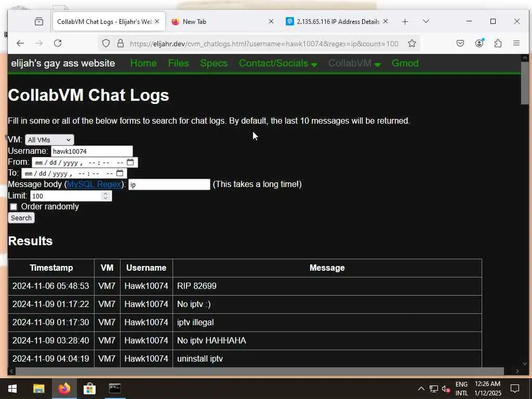Expand the Contact/Socials dropdown menu
The width and height of the screenshot is (532, 399).
(278, 63)
